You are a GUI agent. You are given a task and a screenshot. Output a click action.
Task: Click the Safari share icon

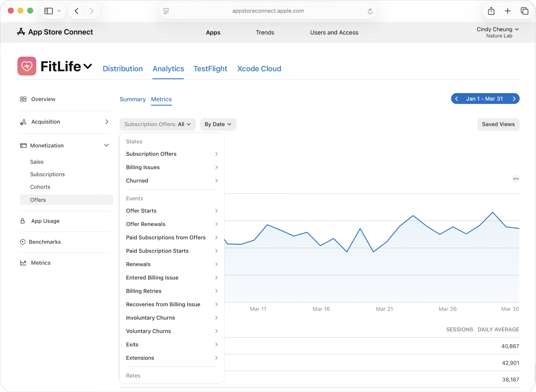click(x=491, y=11)
